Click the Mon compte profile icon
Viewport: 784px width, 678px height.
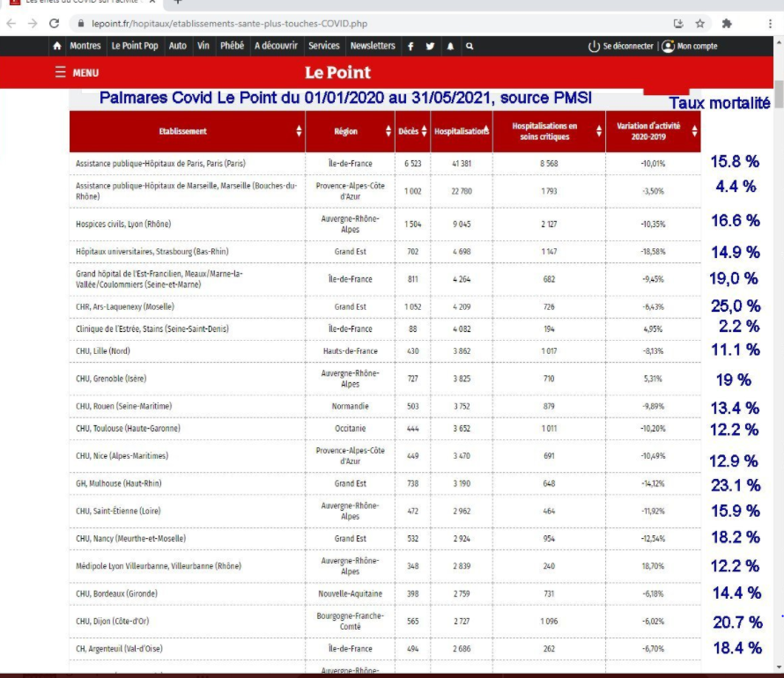tap(669, 46)
